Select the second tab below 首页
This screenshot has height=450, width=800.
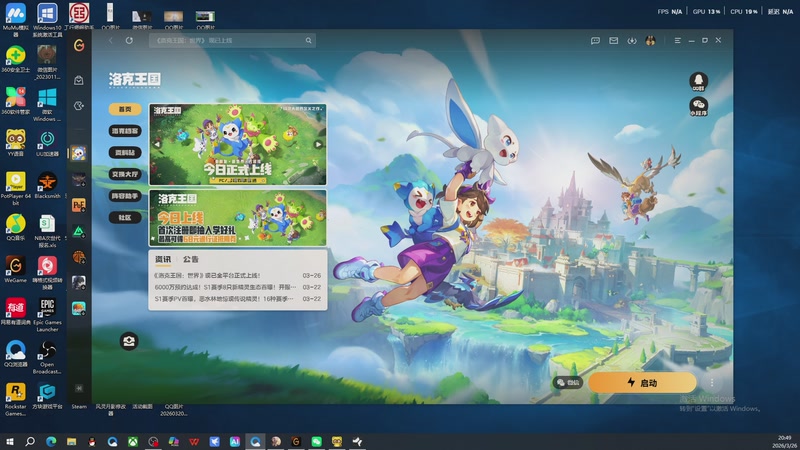coord(125,131)
